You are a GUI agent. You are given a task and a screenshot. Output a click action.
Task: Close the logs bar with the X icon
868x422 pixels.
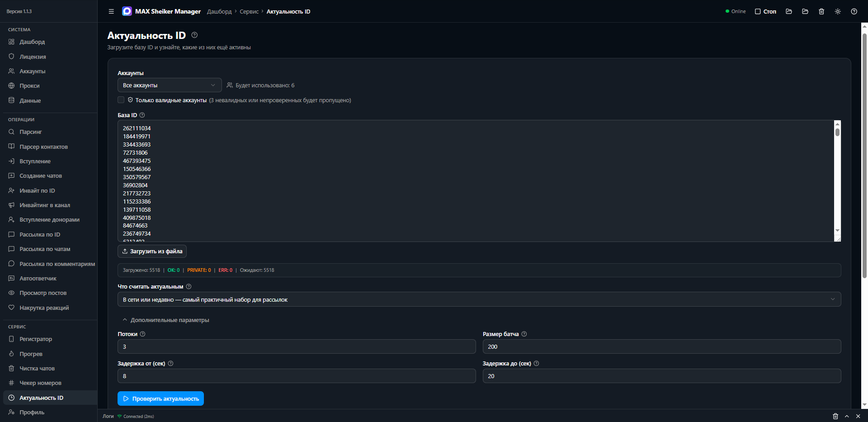point(858,416)
